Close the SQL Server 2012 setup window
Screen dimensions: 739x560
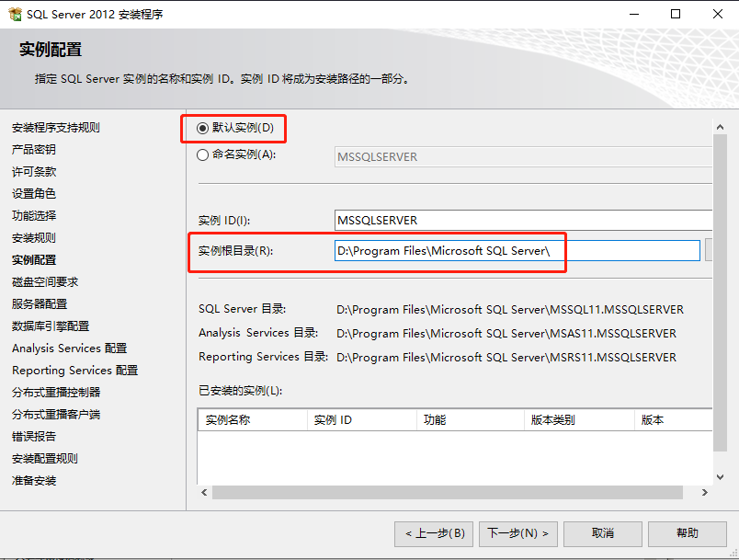click(x=717, y=14)
